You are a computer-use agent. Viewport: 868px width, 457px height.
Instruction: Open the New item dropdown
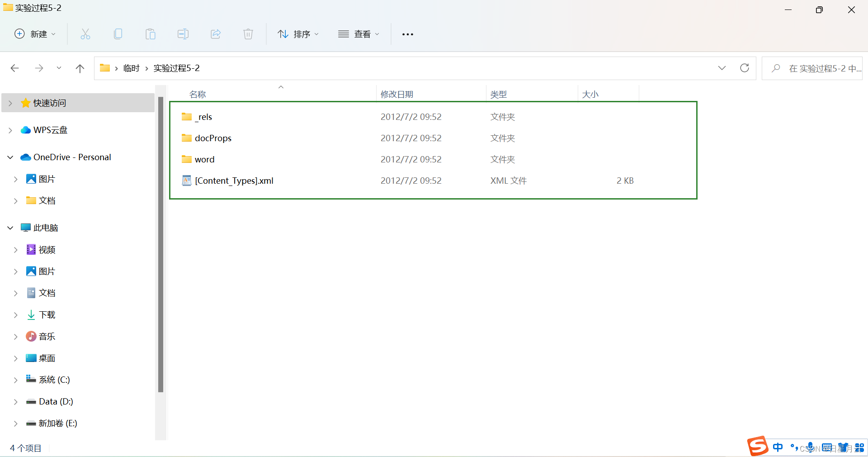pyautogui.click(x=35, y=34)
